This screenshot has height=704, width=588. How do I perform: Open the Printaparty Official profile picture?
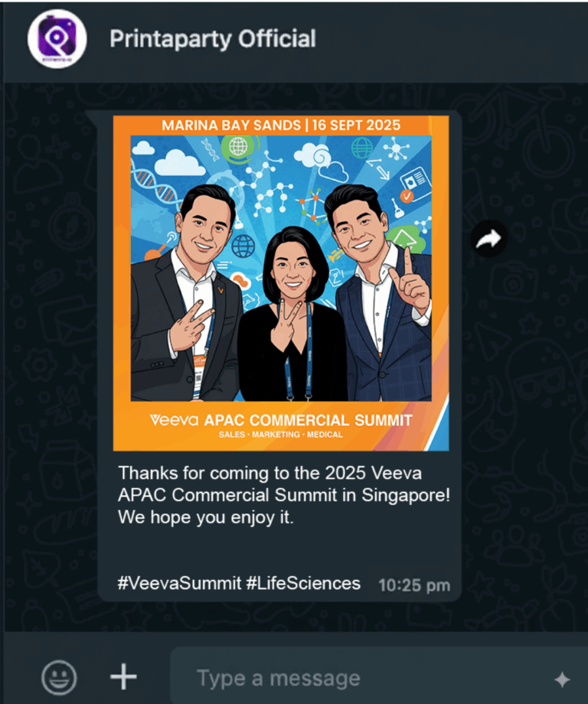[x=57, y=38]
